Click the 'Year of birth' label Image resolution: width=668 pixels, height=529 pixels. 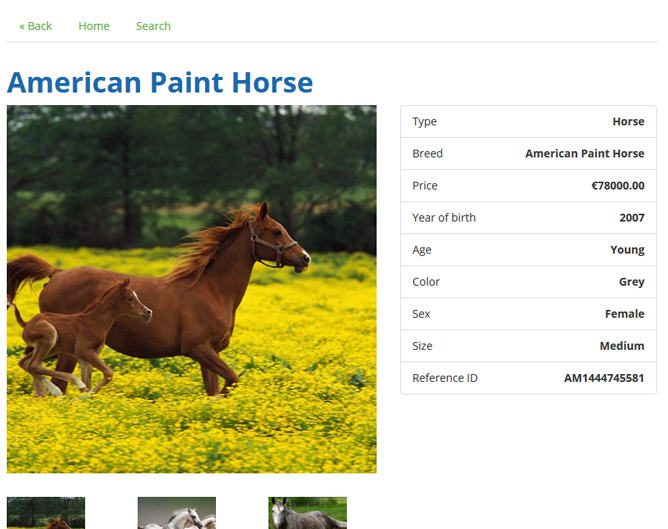(444, 218)
